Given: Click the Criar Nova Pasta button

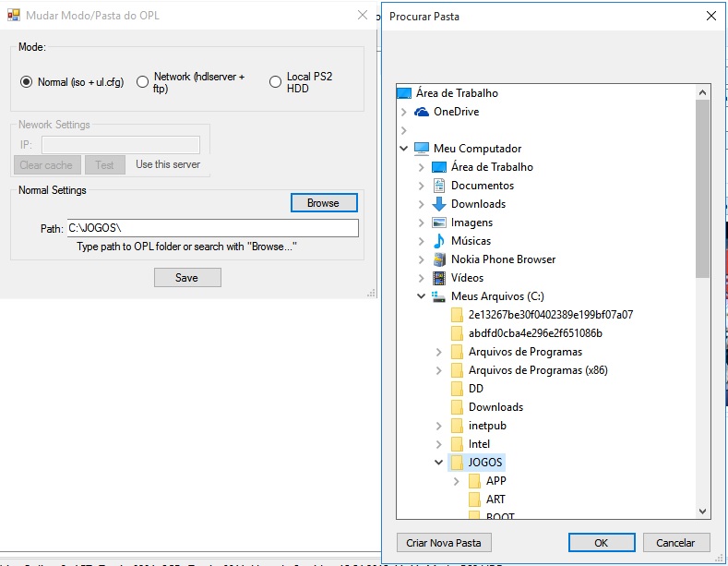Looking at the screenshot, I should click(x=444, y=542).
